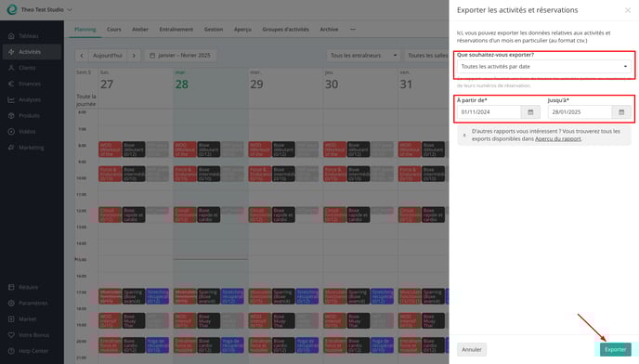Click the Vidéos play icon
This screenshot has width=639, height=364.
[x=11, y=131]
